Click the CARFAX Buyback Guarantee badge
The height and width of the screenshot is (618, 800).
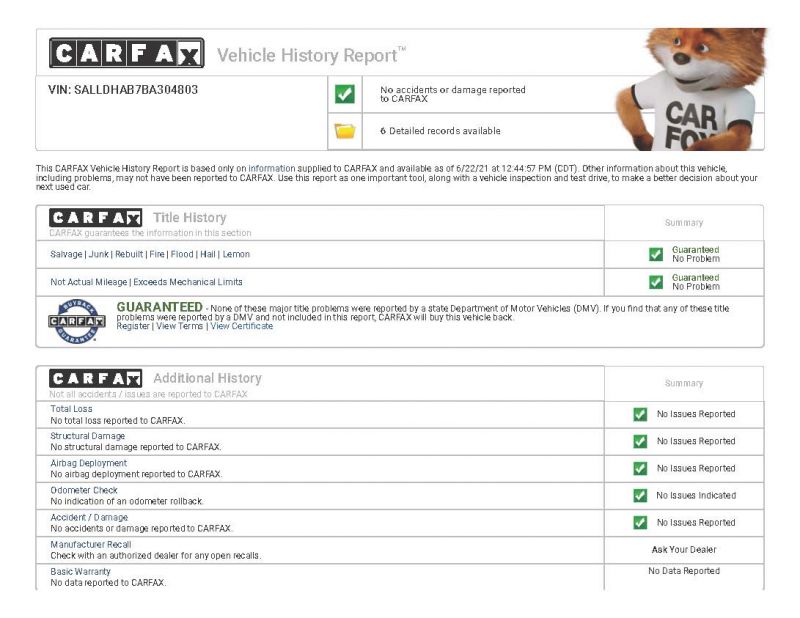click(x=77, y=321)
